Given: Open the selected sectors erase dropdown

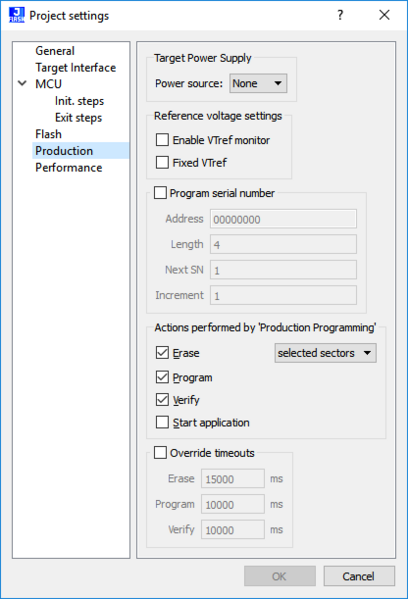Looking at the screenshot, I should click(x=325, y=353).
